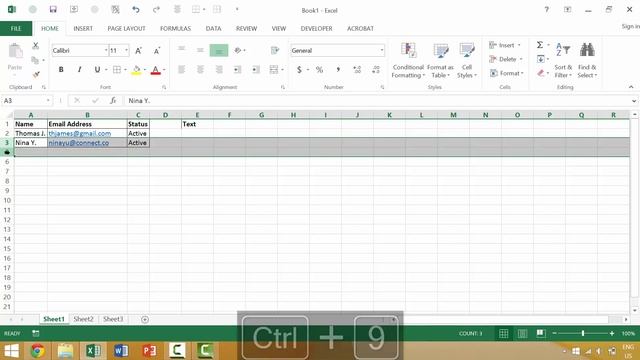Viewport: 640px width, 360px height.
Task: Toggle Italic formatting
Action: tap(79, 70)
